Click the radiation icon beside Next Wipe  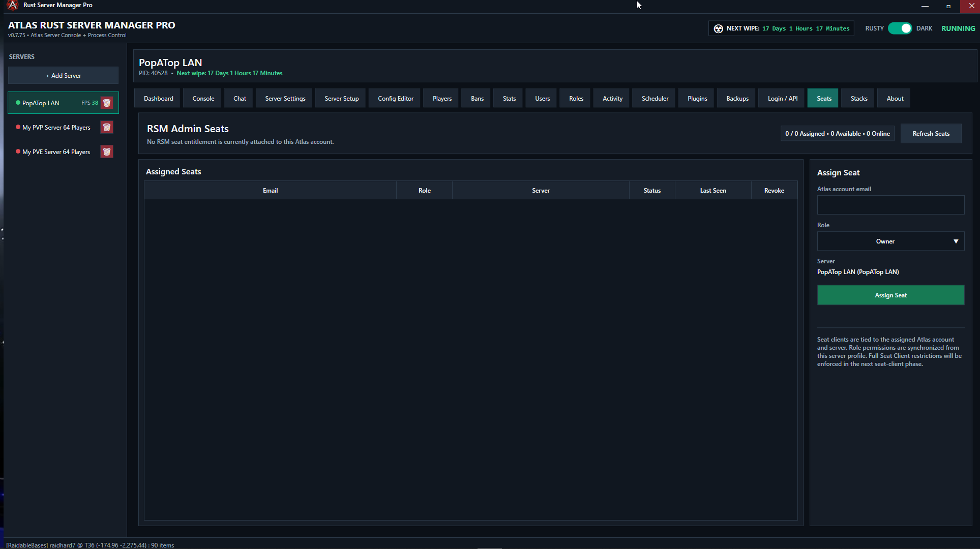pos(718,28)
